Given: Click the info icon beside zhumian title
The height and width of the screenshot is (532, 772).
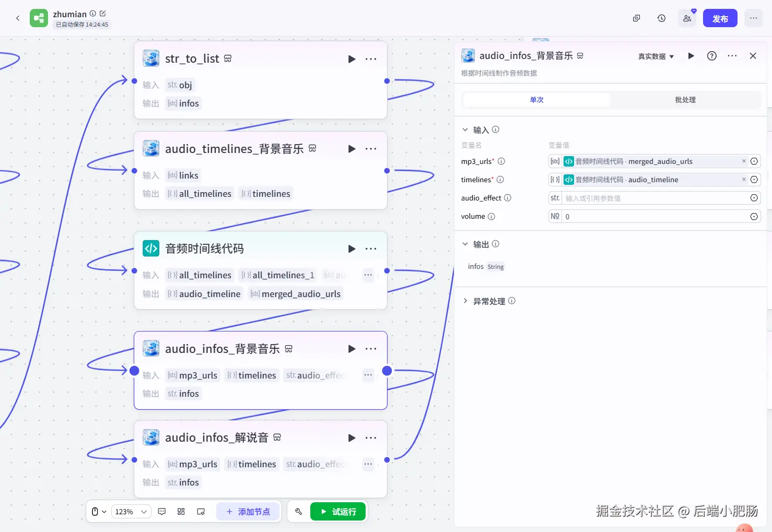Looking at the screenshot, I should pyautogui.click(x=93, y=14).
